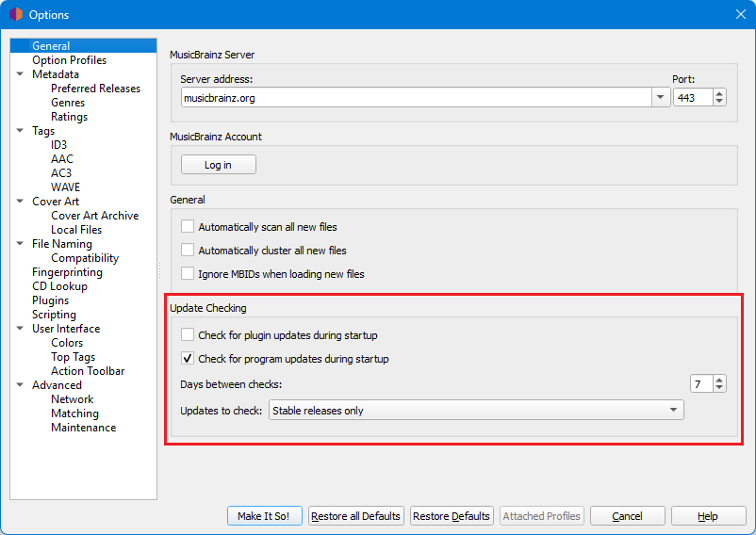Click the Picard app icon in title bar
Viewport: 756px width, 535px height.
[x=16, y=14]
